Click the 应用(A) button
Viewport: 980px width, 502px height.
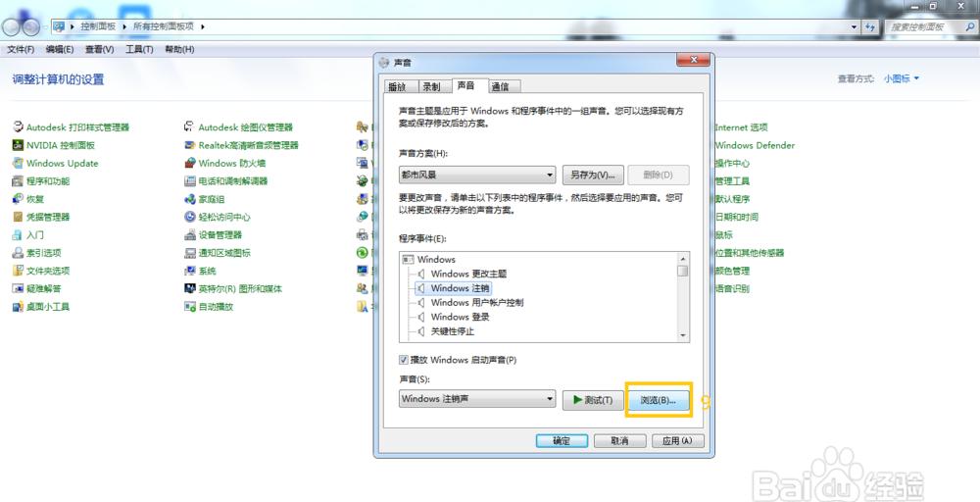coord(677,441)
